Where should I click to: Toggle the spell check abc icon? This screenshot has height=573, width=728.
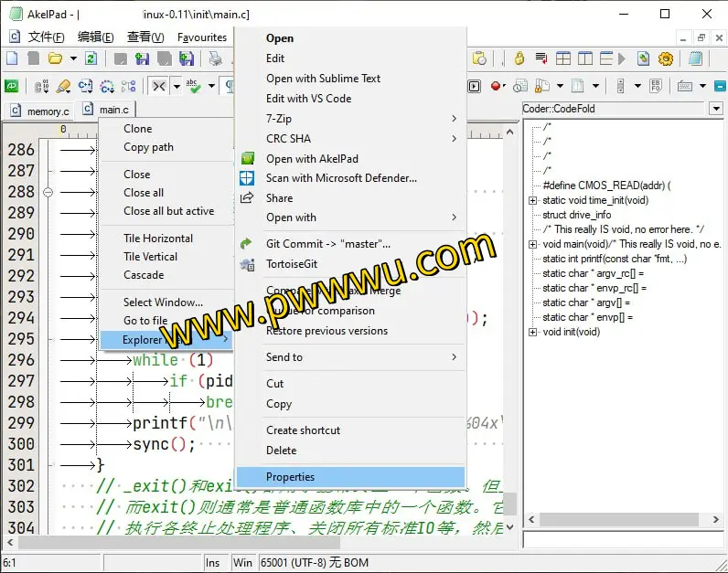click(x=193, y=86)
